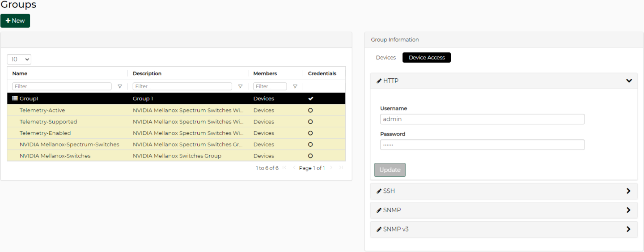Click the New group button

(x=15, y=21)
